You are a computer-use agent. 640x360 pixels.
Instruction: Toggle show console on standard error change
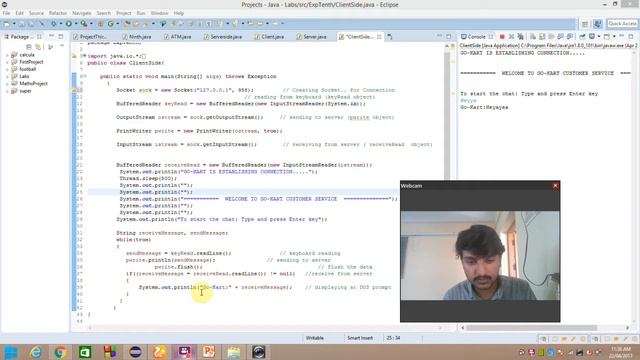click(x=570, y=37)
